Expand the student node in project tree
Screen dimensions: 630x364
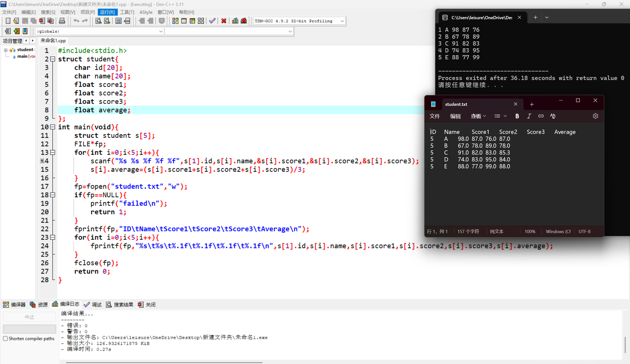(x=5, y=50)
